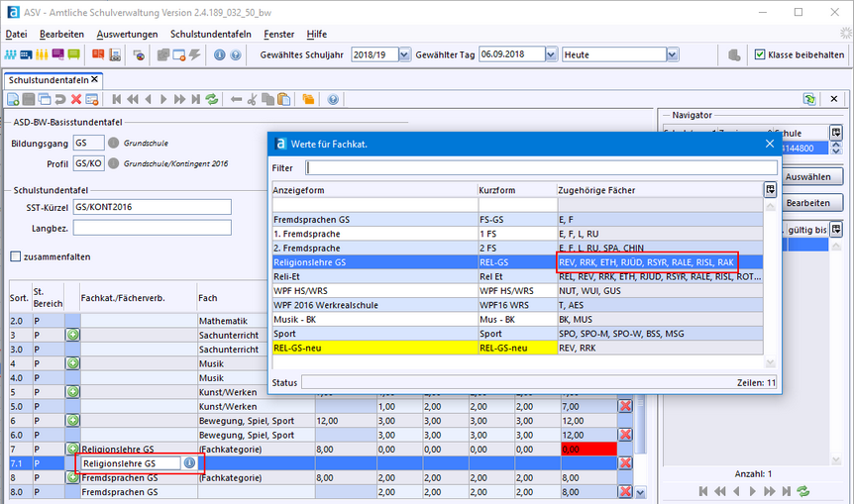The image size is (854, 504).
Task: Toggle the Klasse beibehalten checkbox
Action: click(760, 55)
